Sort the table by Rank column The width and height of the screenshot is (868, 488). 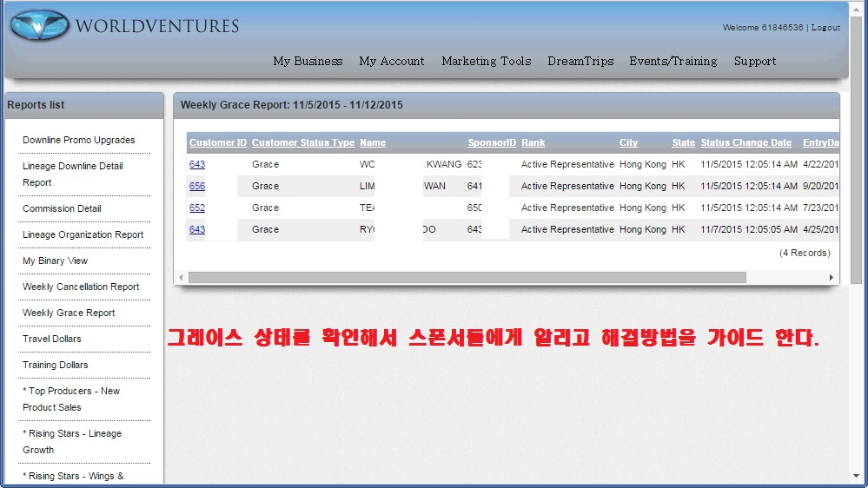click(x=533, y=142)
